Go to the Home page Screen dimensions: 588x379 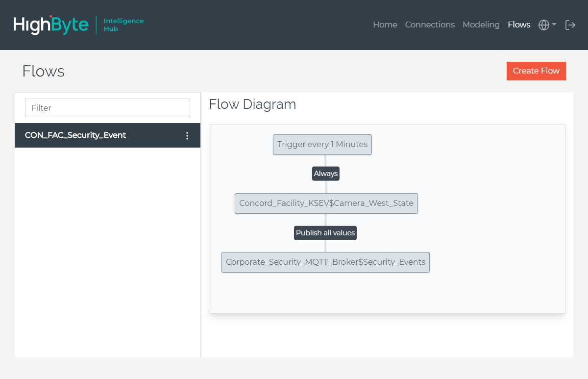click(385, 25)
